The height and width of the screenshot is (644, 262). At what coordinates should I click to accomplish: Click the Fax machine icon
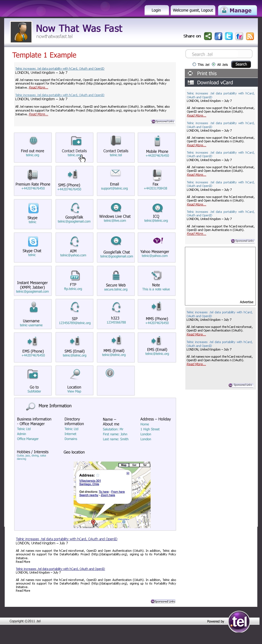click(157, 175)
